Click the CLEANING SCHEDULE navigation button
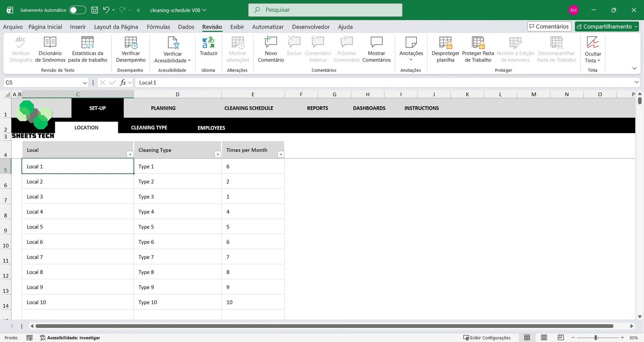The height and width of the screenshot is (342, 644). pyautogui.click(x=248, y=108)
